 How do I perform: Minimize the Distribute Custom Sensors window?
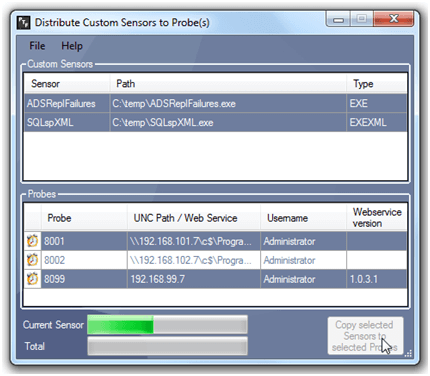click(x=338, y=19)
